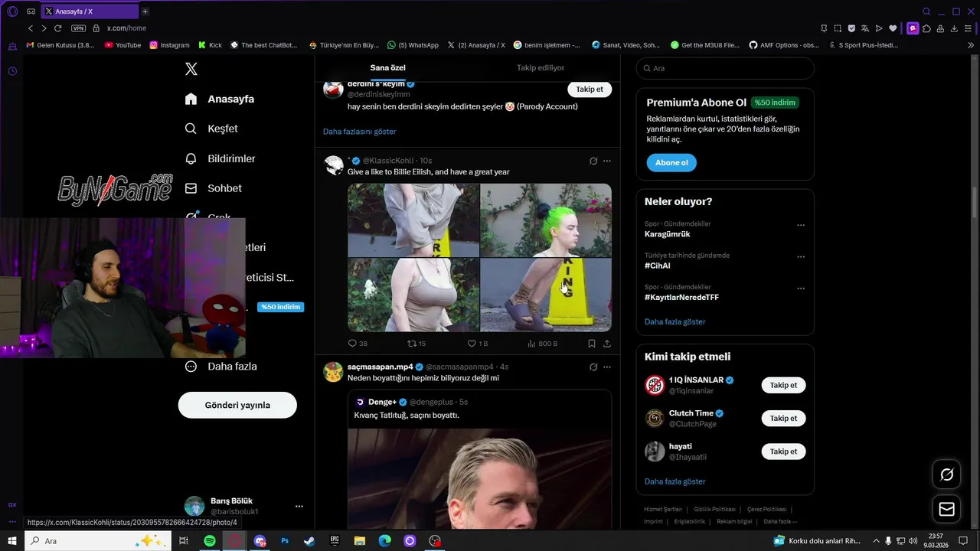Click the Gönderi yayınla button

[237, 405]
